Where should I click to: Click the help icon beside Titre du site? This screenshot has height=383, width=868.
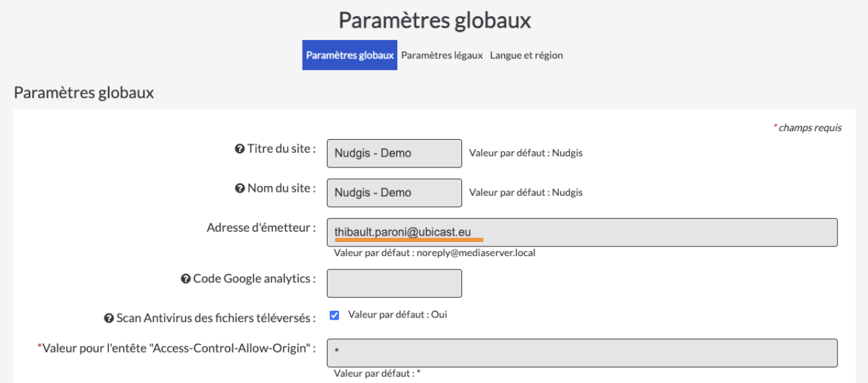click(x=239, y=149)
